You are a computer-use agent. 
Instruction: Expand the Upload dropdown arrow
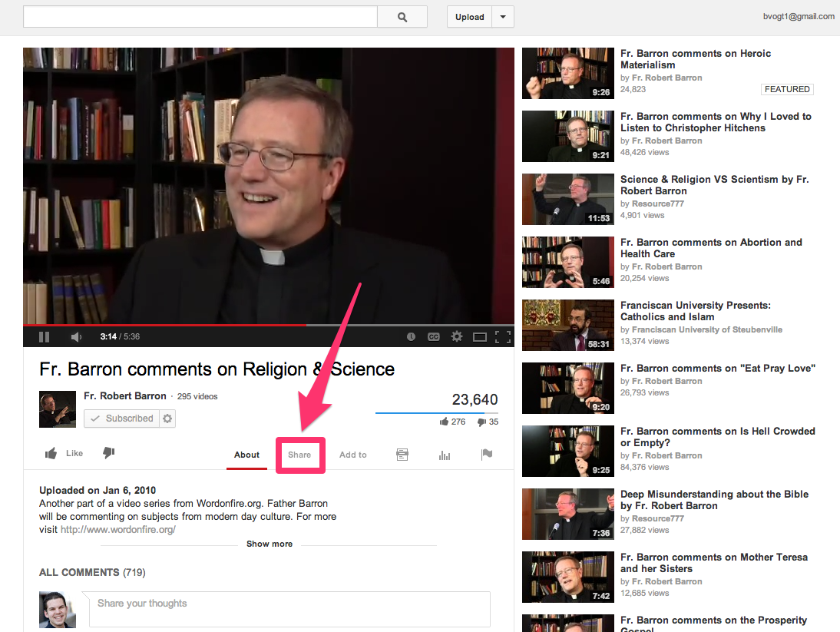[503, 17]
